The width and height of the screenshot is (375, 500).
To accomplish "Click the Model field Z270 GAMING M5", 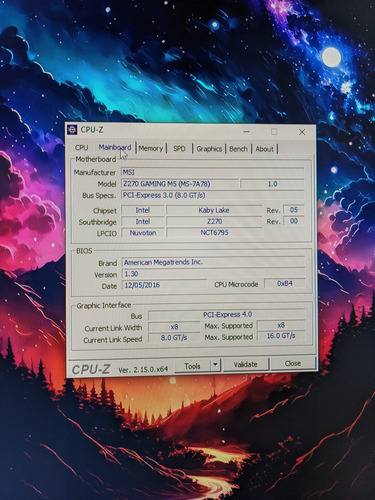I will (x=180, y=184).
